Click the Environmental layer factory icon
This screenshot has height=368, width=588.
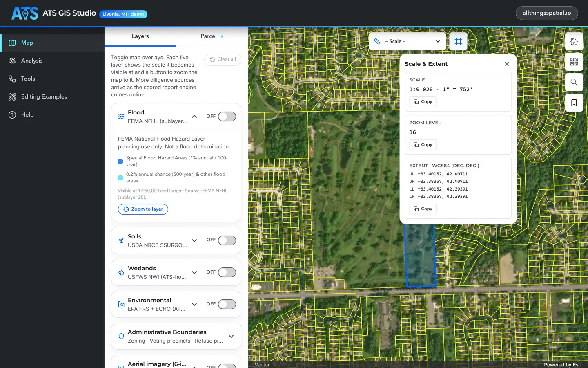point(121,304)
